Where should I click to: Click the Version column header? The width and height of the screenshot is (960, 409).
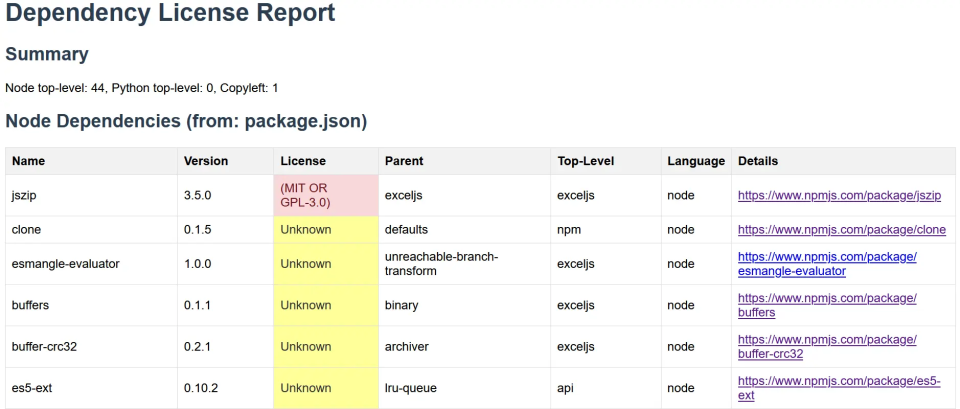206,161
